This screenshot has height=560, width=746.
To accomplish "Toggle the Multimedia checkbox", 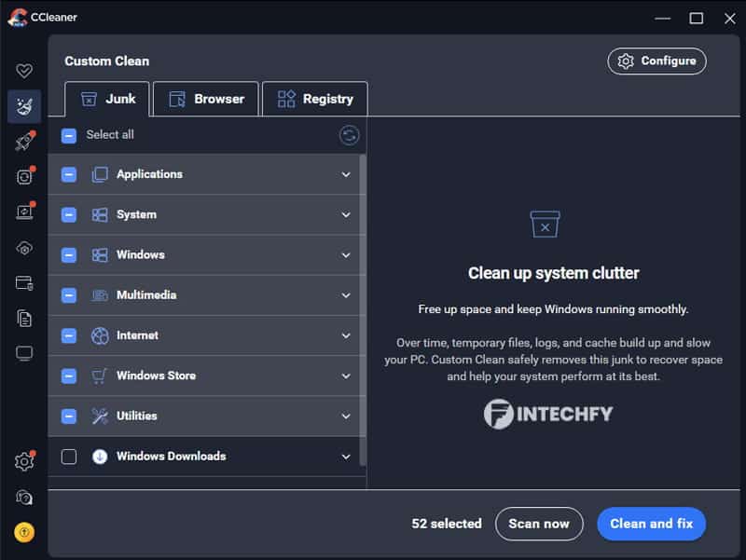I will click(x=69, y=295).
